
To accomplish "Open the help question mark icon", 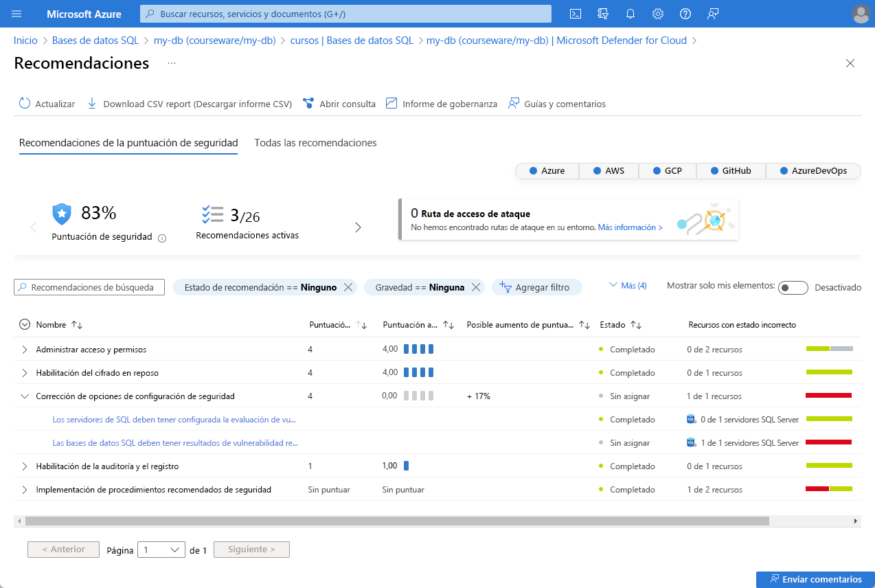I will [x=685, y=14].
